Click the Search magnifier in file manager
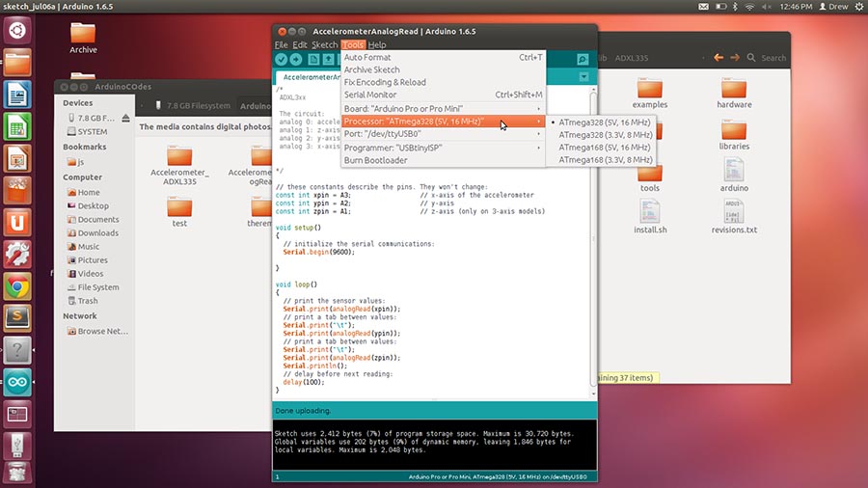This screenshot has width=868, height=488. [751, 58]
